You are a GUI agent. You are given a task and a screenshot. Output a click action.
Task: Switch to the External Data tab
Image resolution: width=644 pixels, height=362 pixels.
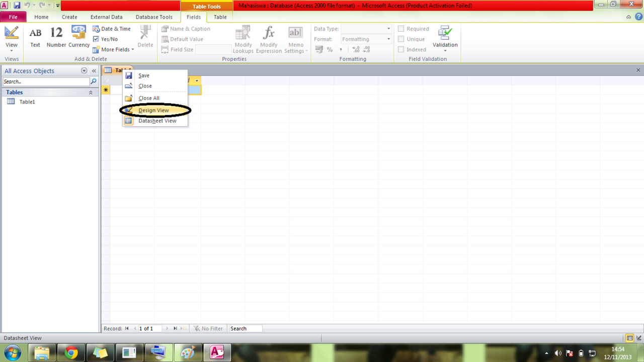pyautogui.click(x=106, y=17)
